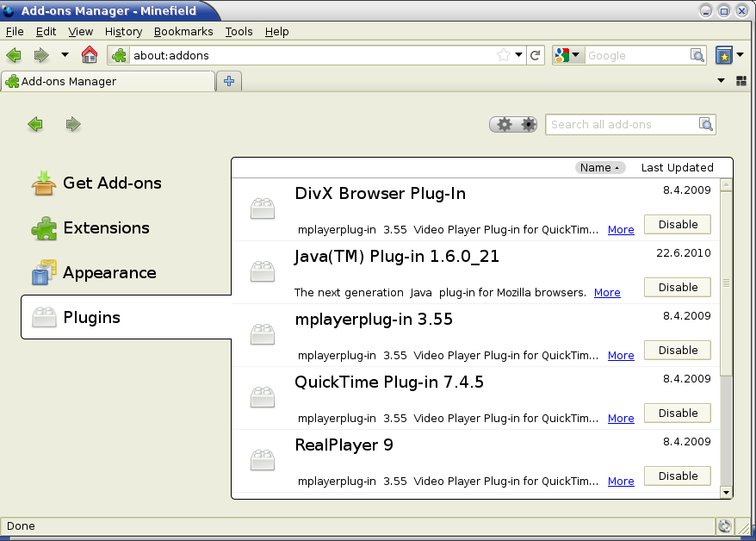Image resolution: width=756 pixels, height=541 pixels.
Task: Click the plugin list scroll-down arrow
Action: (726, 492)
